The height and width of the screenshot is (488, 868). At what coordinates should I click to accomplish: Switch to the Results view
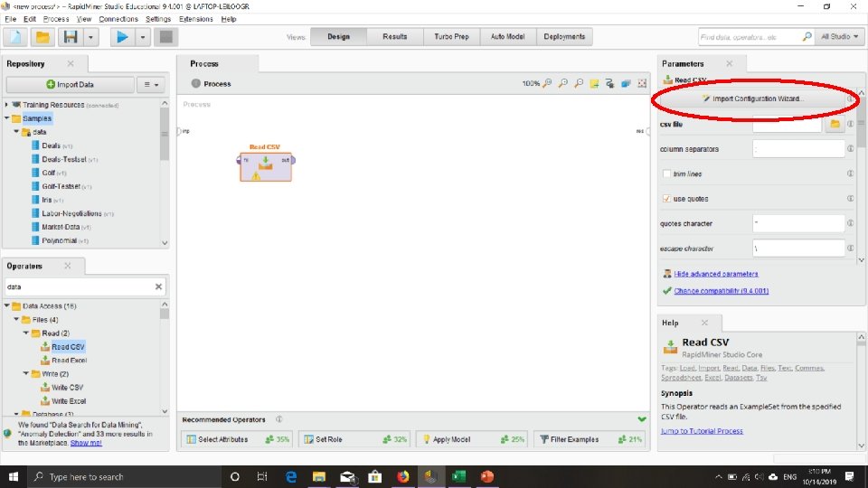coord(395,36)
